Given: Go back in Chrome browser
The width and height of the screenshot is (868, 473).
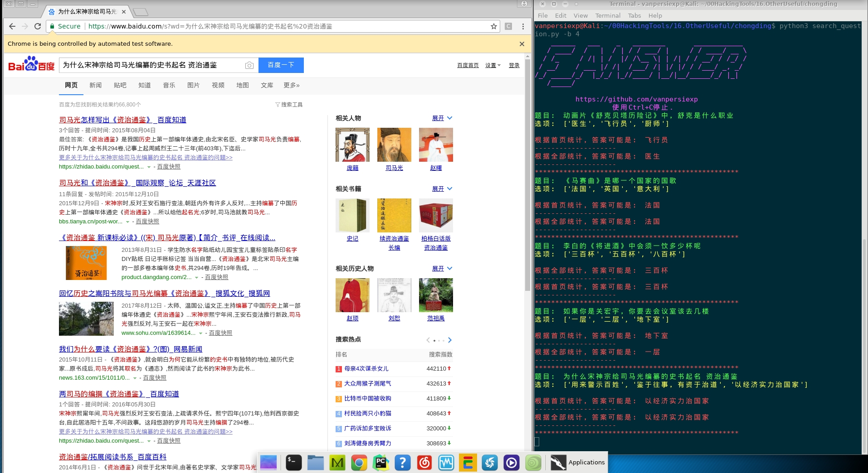Looking at the screenshot, I should pos(12,26).
